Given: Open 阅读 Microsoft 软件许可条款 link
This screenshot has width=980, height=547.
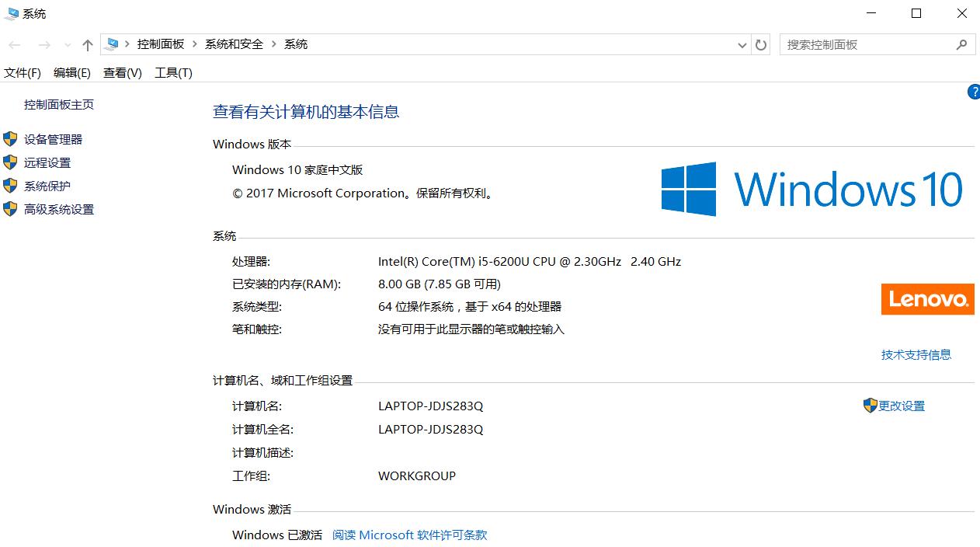Looking at the screenshot, I should [x=409, y=535].
